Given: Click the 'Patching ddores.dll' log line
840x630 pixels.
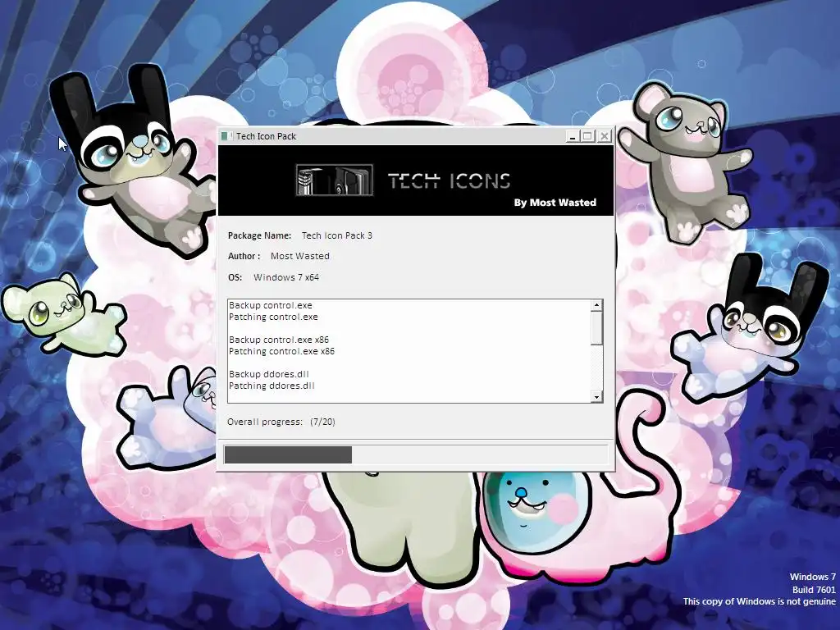Looking at the screenshot, I should [x=272, y=386].
